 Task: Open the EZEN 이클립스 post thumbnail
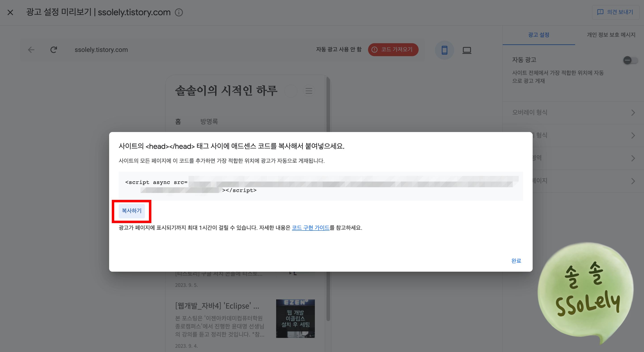point(295,318)
